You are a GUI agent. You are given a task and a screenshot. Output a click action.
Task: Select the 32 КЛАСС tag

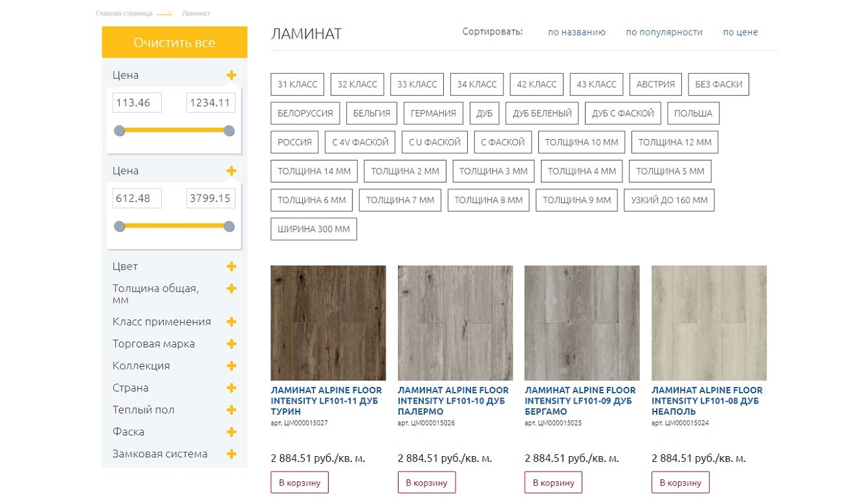(x=357, y=84)
